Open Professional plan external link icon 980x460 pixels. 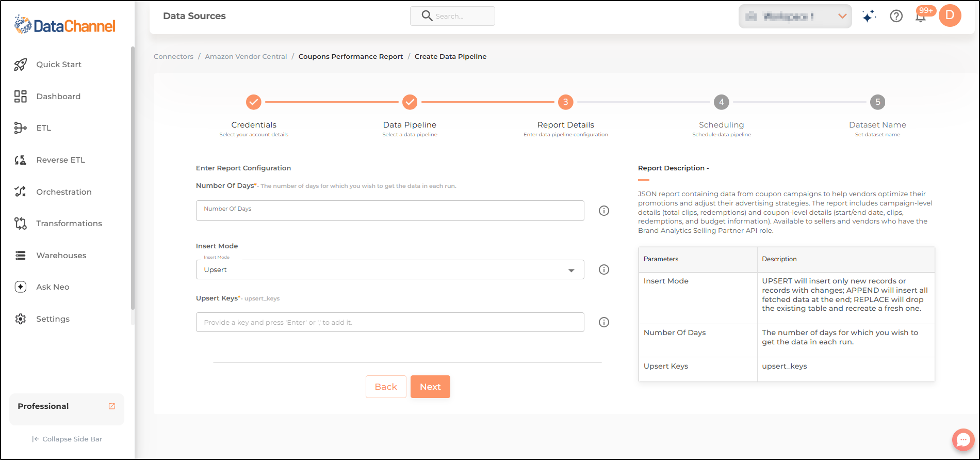coord(112,406)
